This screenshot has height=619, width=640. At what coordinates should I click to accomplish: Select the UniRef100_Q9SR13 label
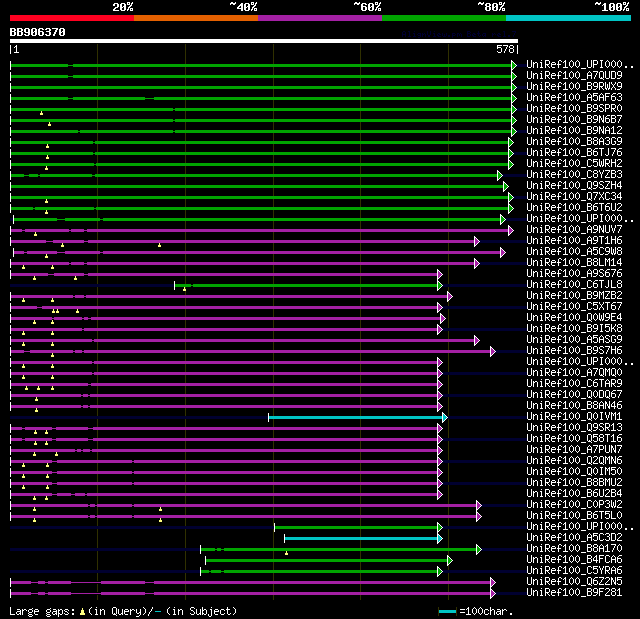click(x=574, y=428)
